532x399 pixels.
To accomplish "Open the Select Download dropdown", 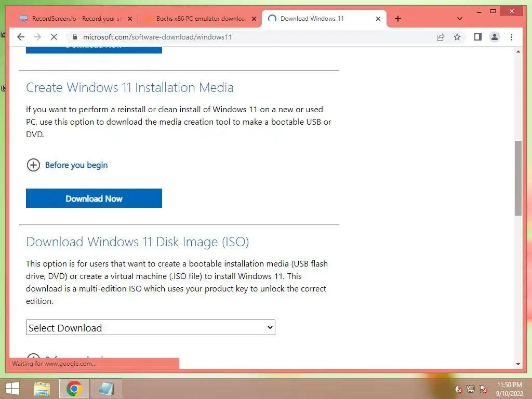I will [151, 327].
